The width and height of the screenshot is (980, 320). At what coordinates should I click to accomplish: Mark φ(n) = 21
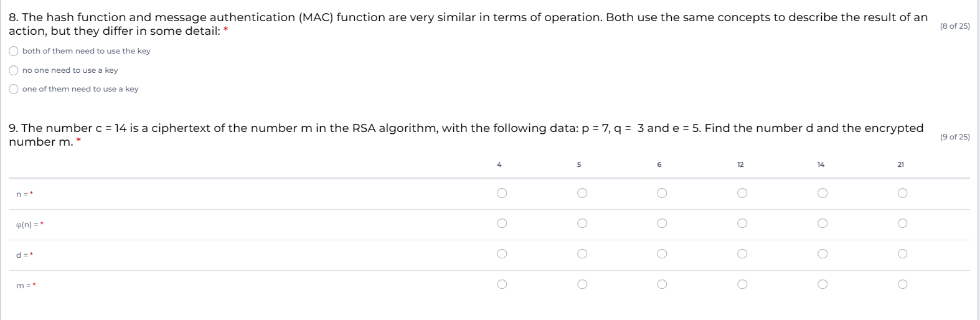coord(902,224)
